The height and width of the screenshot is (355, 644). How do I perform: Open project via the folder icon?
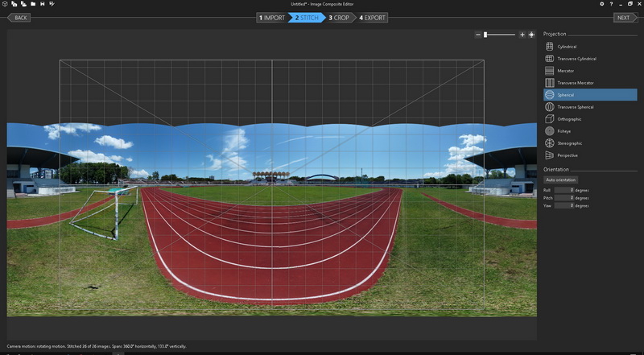33,4
